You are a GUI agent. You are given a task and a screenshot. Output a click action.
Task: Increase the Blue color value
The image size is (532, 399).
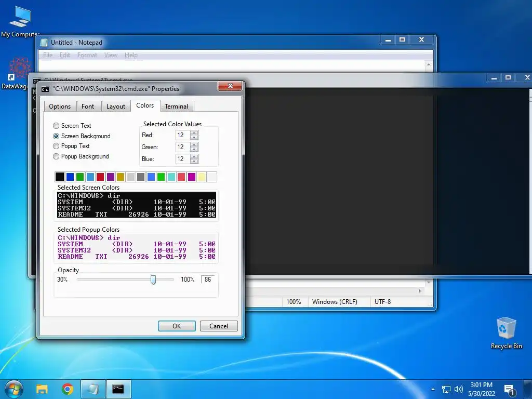194,156
